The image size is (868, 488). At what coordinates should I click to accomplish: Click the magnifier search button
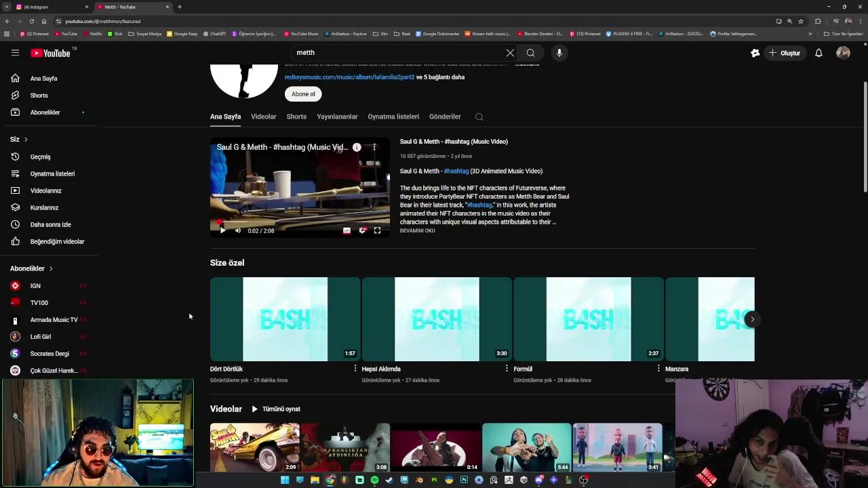click(530, 53)
